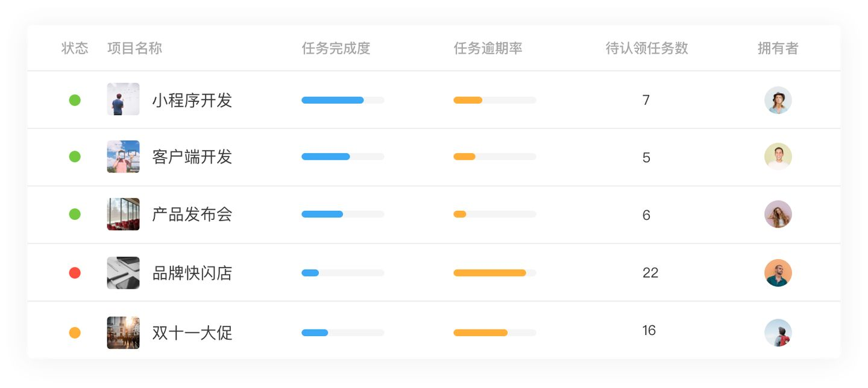This screenshot has height=388, width=868.
Task: Click the orange overdue bar for 品牌快闪店
Action: (489, 273)
